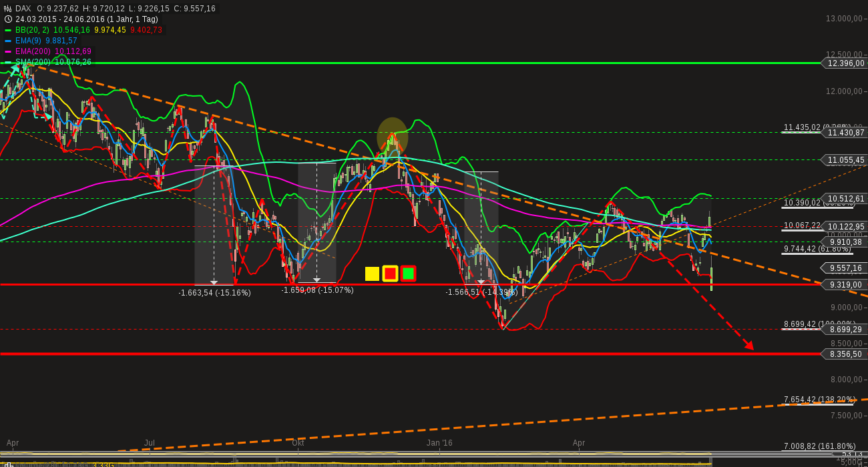
Task: Open the date range 24.03.2015 - 24.06.2016 selector
Action: 59,19
